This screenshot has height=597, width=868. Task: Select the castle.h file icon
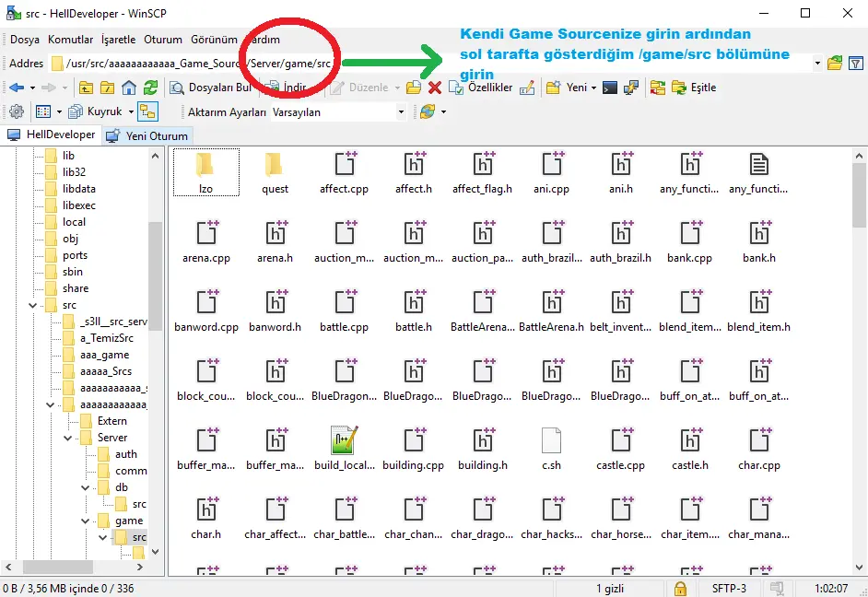pyautogui.click(x=690, y=440)
